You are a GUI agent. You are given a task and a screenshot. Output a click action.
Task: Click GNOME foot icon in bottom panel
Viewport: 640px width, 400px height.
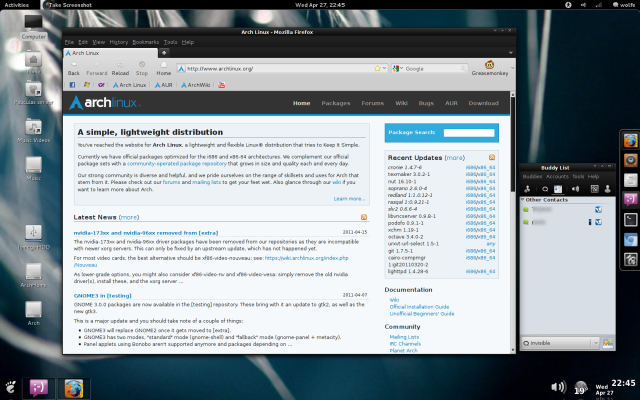[11, 387]
